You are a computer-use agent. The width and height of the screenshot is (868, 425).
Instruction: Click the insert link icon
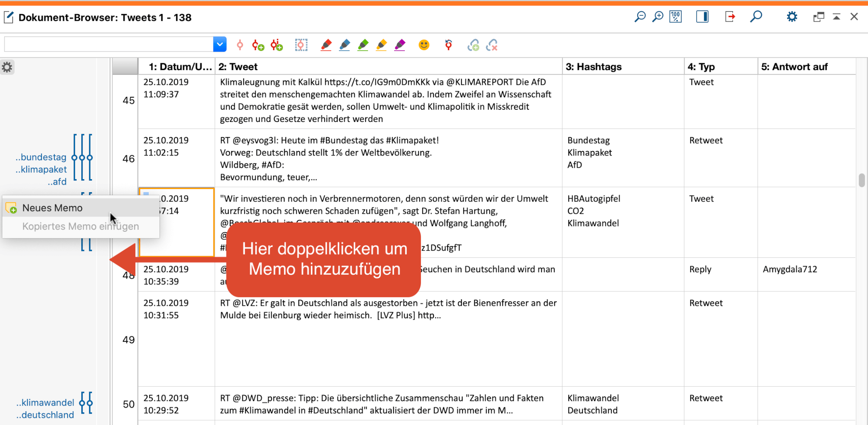pos(473,45)
